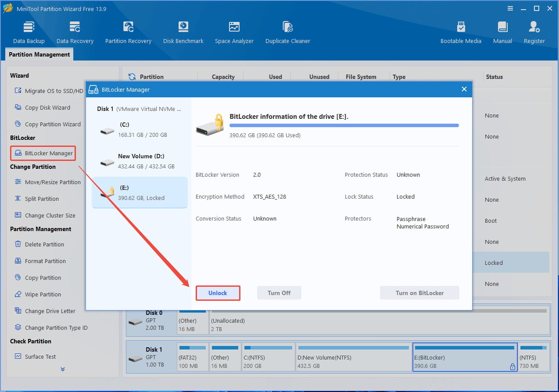559x392 pixels.
Task: Choose Move/Resize Partition
Action: click(47, 182)
